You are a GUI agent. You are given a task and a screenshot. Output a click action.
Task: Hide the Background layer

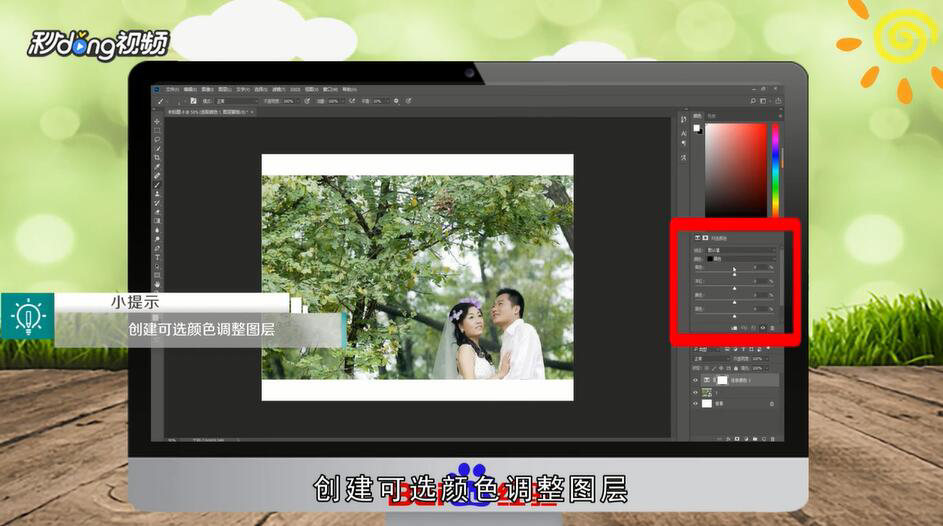pyautogui.click(x=696, y=403)
